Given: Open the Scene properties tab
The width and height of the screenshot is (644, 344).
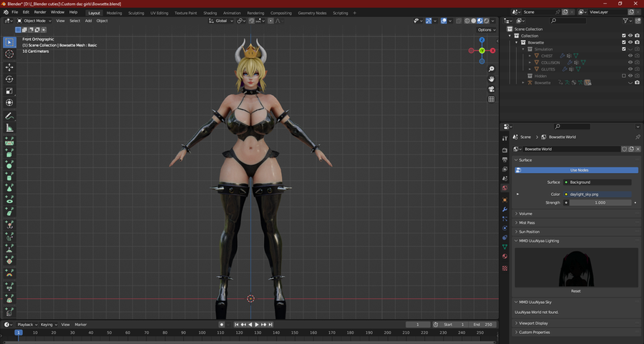Looking at the screenshot, I should tap(504, 179).
